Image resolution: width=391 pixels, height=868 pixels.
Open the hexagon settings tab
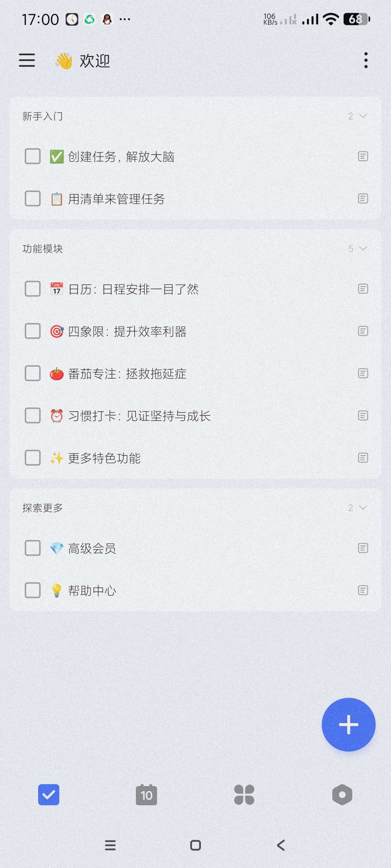(342, 795)
